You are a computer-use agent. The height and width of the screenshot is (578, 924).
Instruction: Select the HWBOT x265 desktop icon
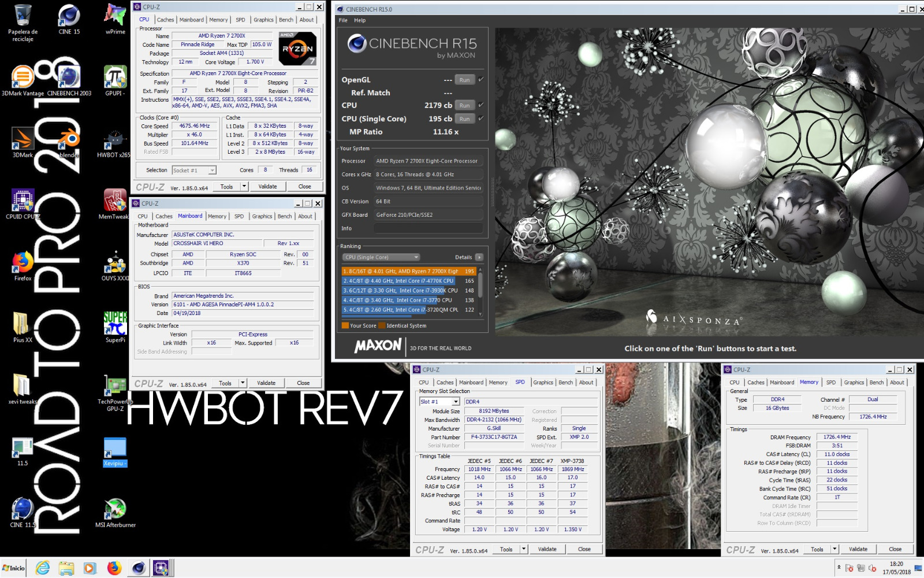(115, 142)
